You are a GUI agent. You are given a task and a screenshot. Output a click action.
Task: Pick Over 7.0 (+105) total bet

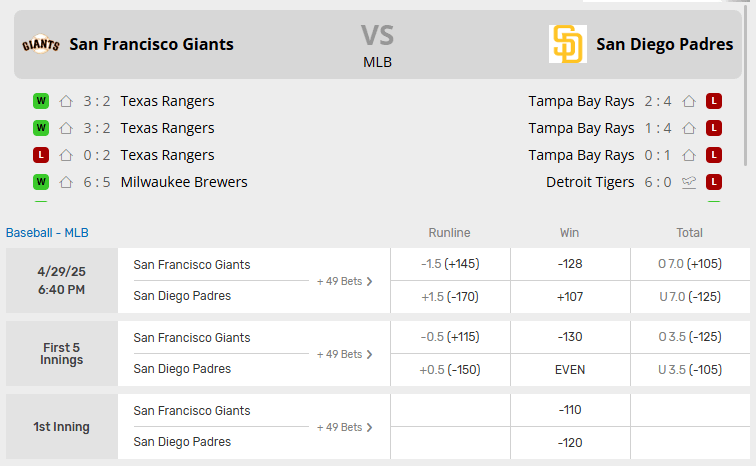click(x=690, y=264)
